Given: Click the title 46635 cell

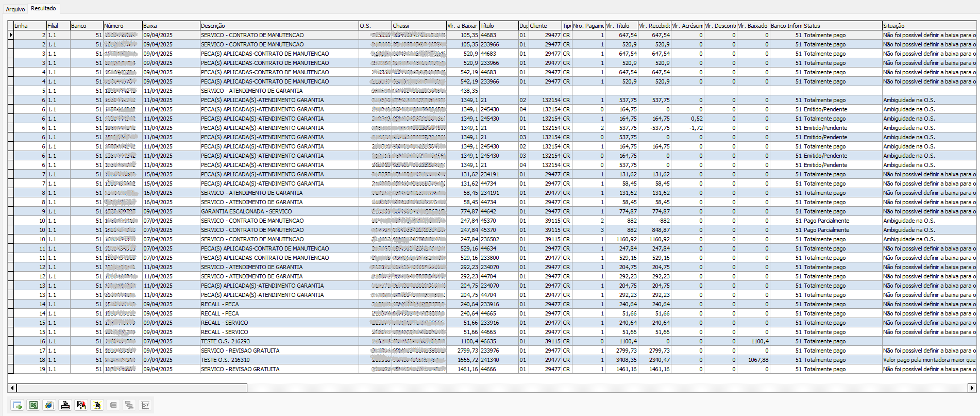Looking at the screenshot, I should [499, 341].
